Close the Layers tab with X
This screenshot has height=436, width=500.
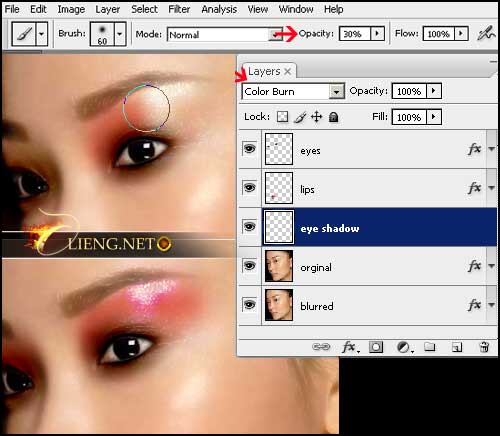[288, 71]
